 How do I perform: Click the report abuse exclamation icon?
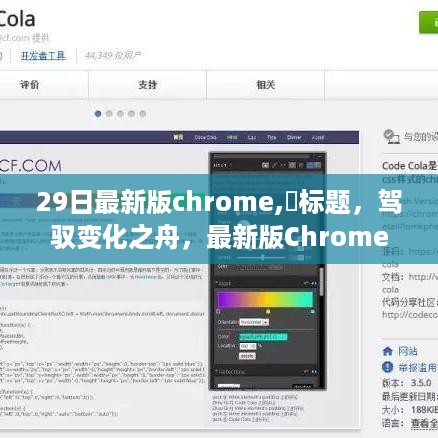pos(387,367)
